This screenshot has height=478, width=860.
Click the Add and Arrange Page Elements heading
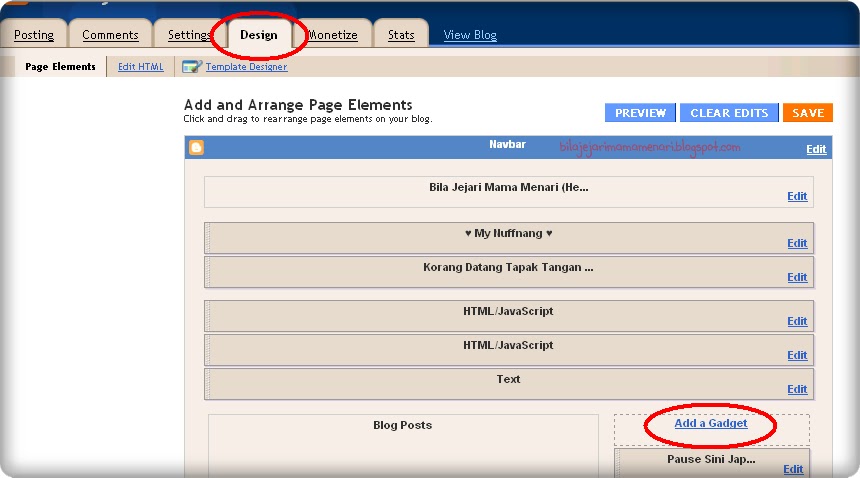click(x=298, y=105)
